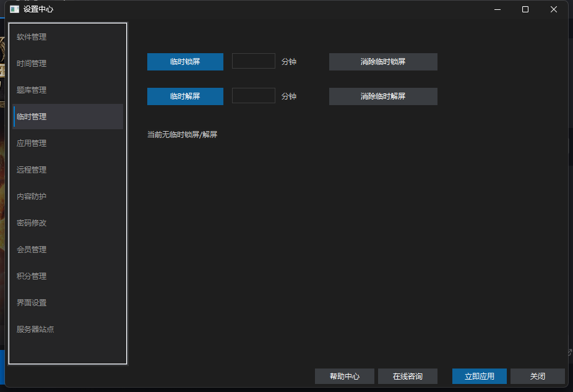Click the 设置中心 app icon in title bar

[x=14, y=9]
